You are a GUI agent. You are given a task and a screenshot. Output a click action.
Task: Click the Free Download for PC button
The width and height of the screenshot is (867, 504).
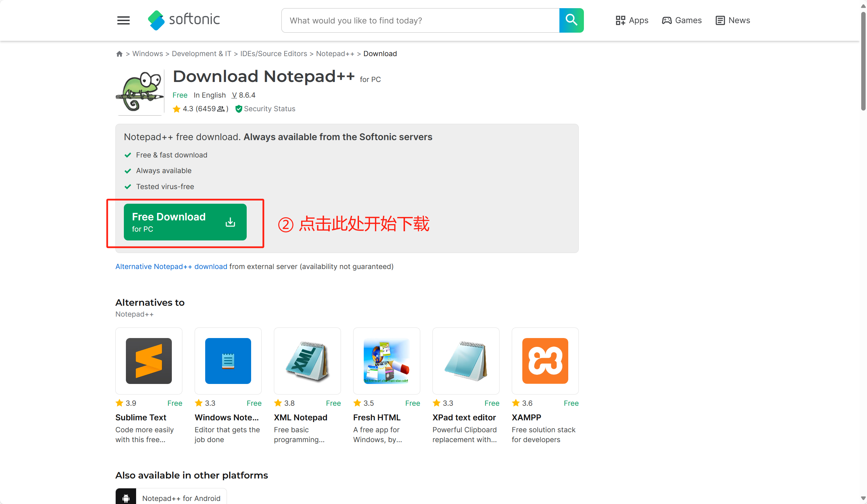point(185,222)
